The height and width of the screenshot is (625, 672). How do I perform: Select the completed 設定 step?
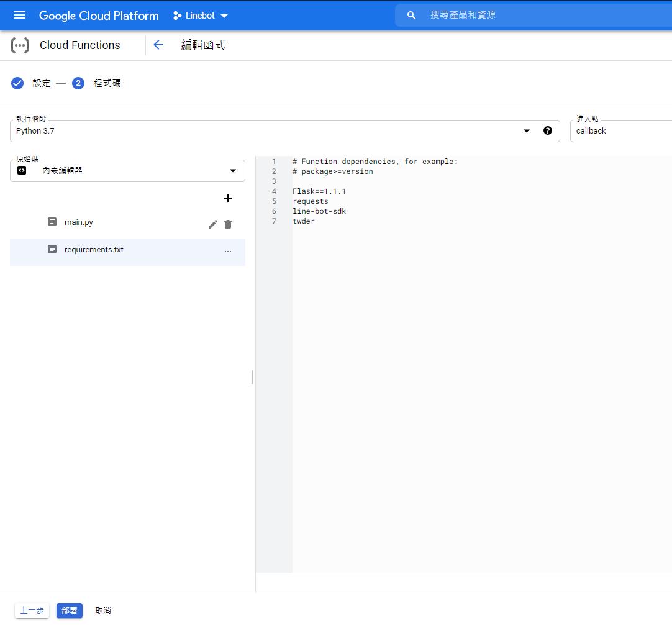point(31,83)
